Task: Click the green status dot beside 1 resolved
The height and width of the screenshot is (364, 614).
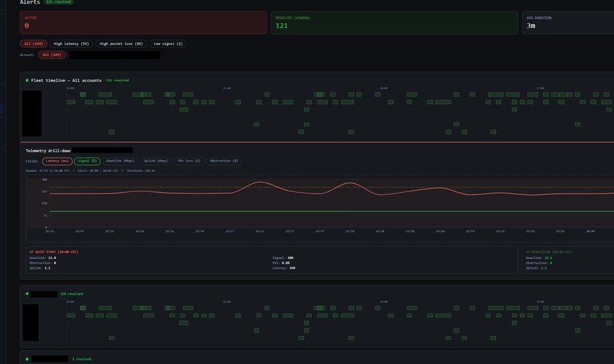Action: pyautogui.click(x=27, y=359)
